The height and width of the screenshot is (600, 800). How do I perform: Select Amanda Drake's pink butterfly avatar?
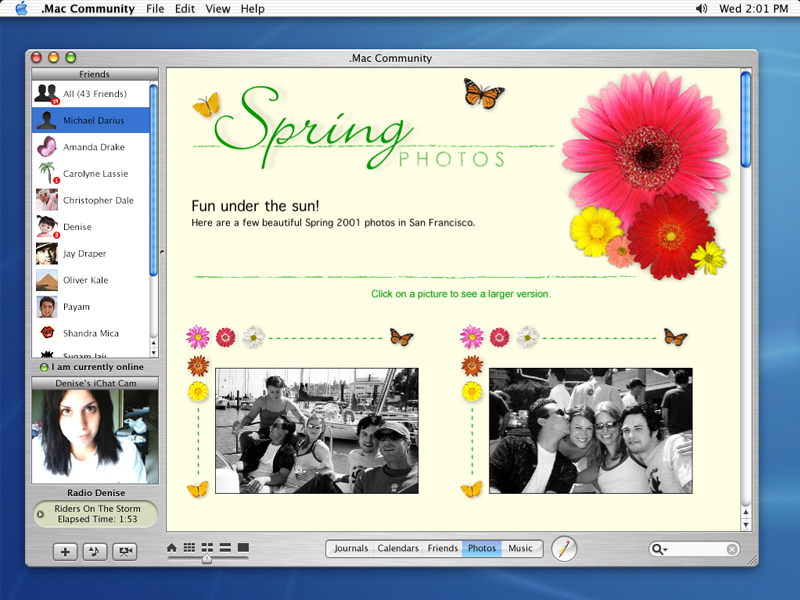[46, 147]
